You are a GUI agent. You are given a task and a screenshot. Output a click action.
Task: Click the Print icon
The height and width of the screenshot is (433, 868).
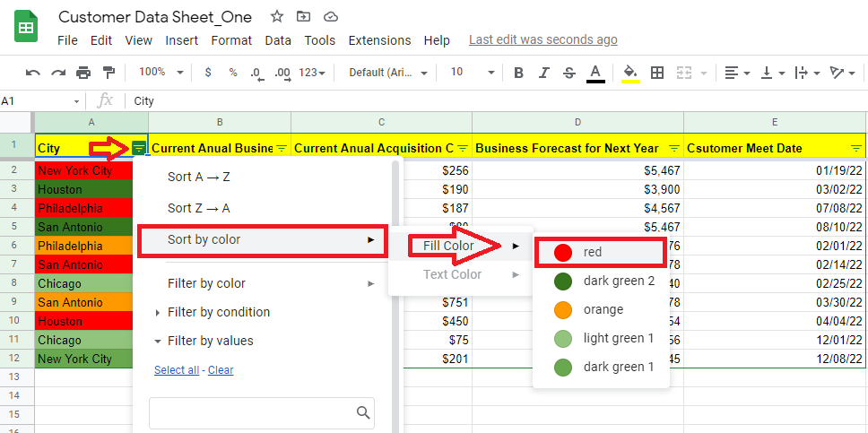(x=83, y=73)
